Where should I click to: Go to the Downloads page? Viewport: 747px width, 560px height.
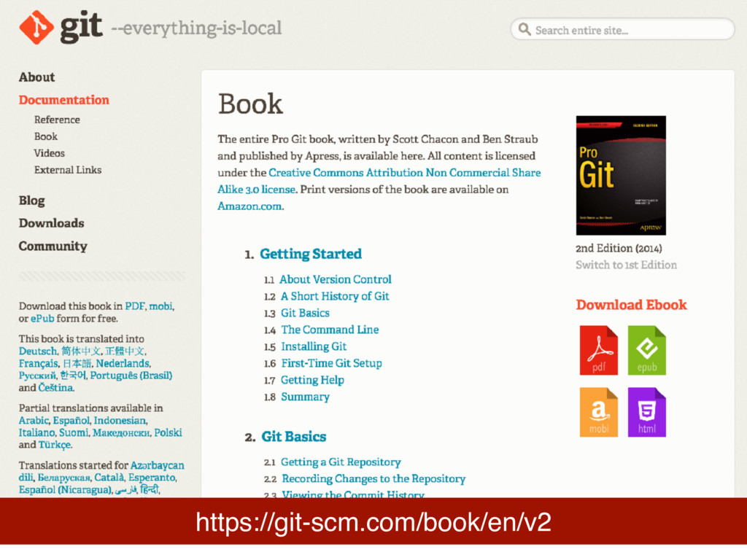tap(52, 223)
